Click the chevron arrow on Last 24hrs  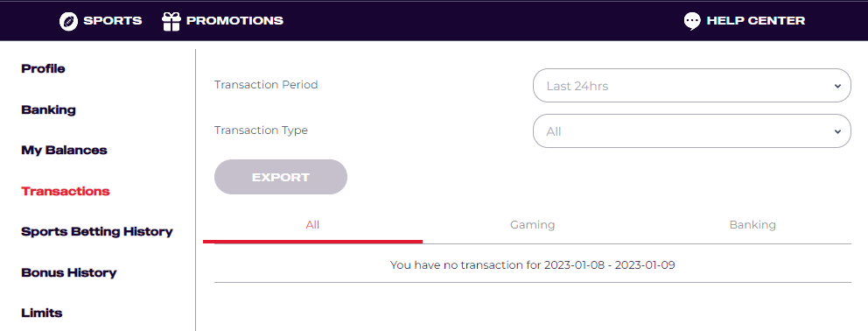[837, 86]
